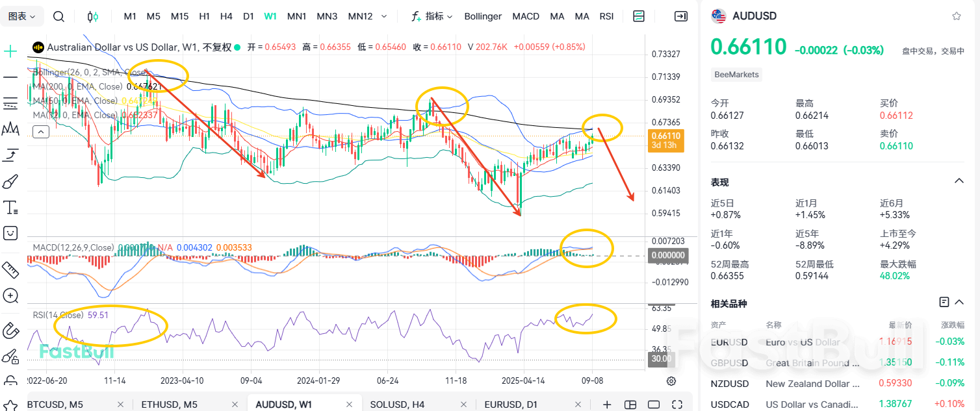This screenshot has width=980, height=411.
Task: Expand more timeframes dropdown arrow
Action: [383, 17]
